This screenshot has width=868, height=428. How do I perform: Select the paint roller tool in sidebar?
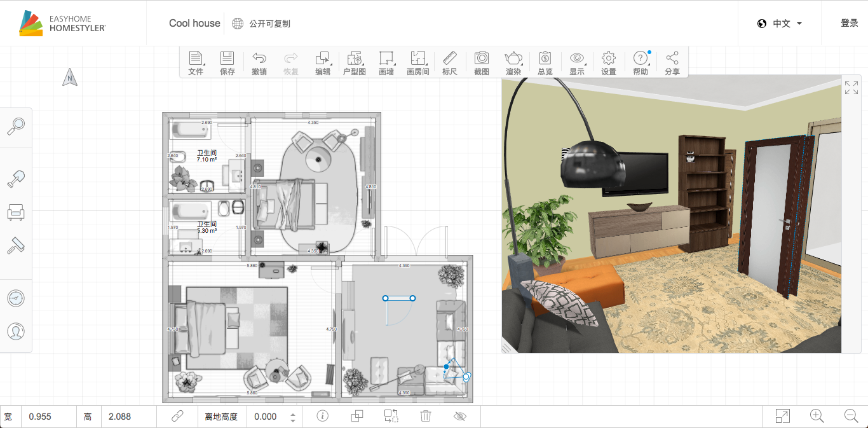tap(16, 245)
